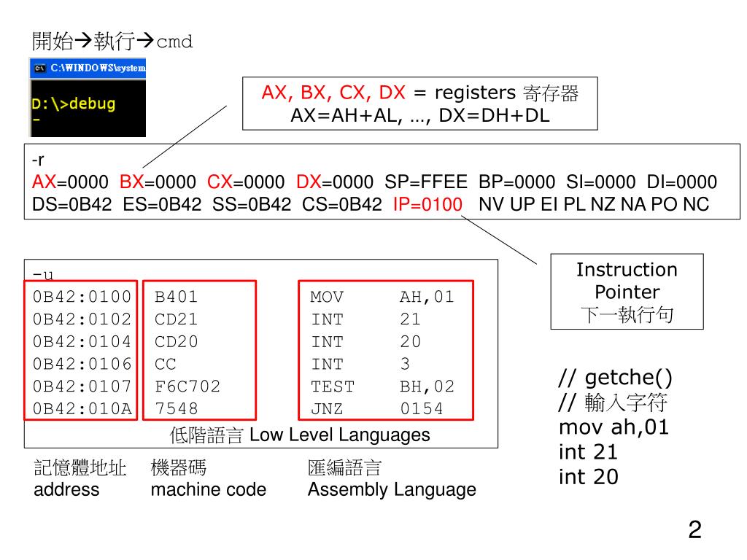Click machine code 7548

[177, 408]
